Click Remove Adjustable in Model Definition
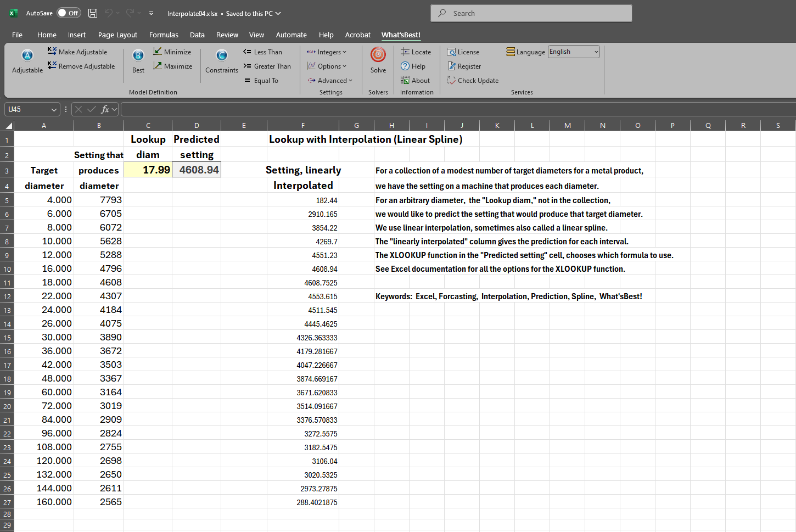Image resolution: width=796 pixels, height=532 pixels. [81, 66]
